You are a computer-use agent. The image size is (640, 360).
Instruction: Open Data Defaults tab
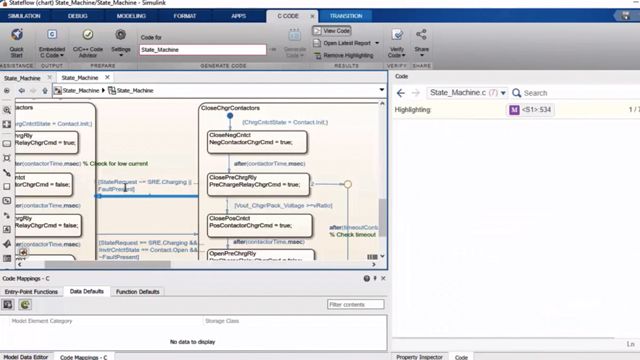click(87, 291)
